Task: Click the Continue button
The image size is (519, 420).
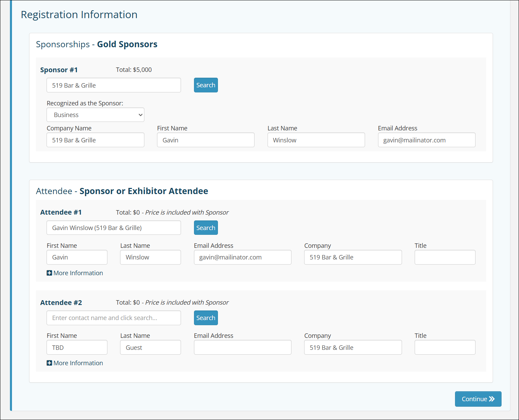Action: (x=478, y=399)
